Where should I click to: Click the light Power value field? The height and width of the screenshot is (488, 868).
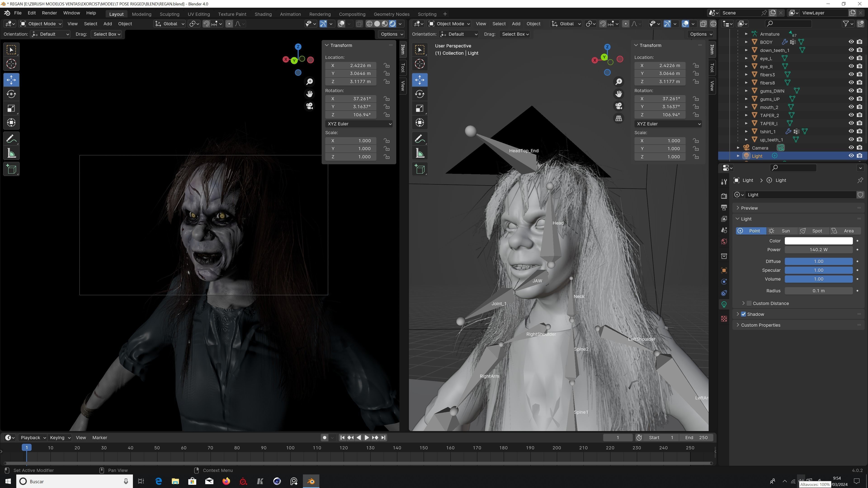[x=818, y=250]
